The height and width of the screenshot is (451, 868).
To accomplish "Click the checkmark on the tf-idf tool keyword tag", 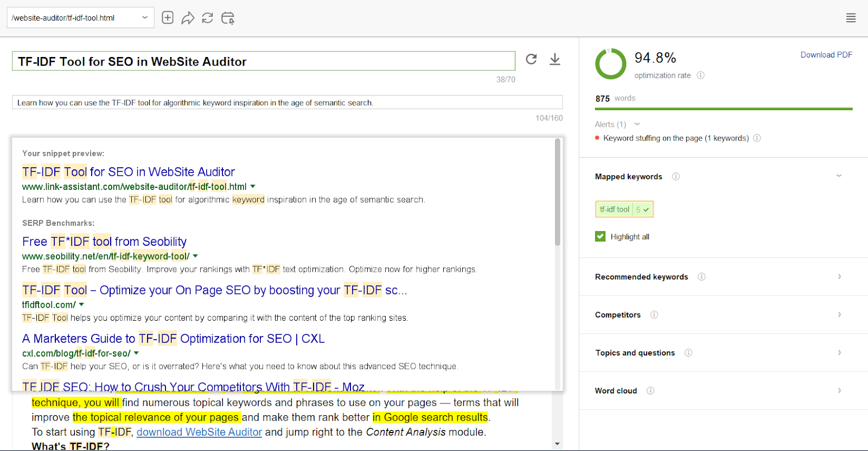I will point(646,209).
